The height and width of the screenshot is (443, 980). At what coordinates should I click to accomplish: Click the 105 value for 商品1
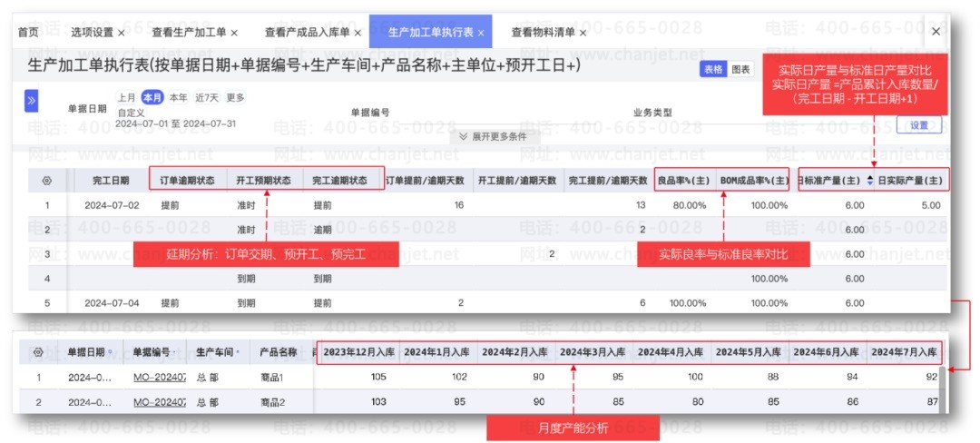(378, 377)
